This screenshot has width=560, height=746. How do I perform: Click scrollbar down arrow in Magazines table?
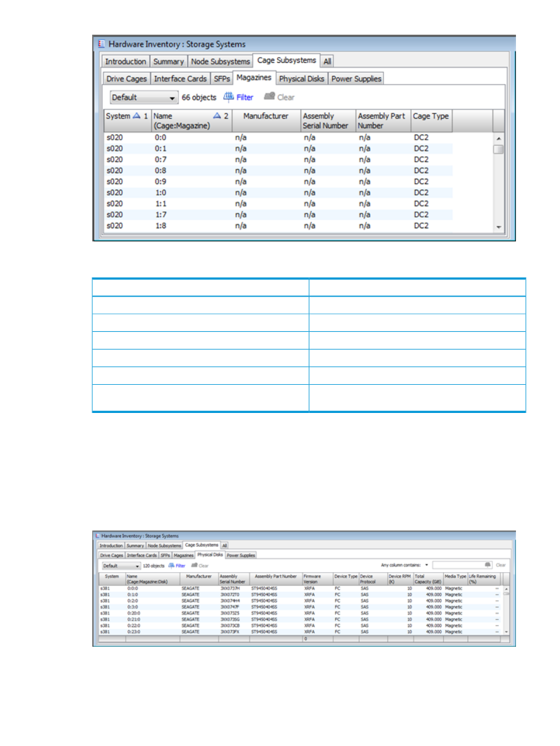coord(499,227)
